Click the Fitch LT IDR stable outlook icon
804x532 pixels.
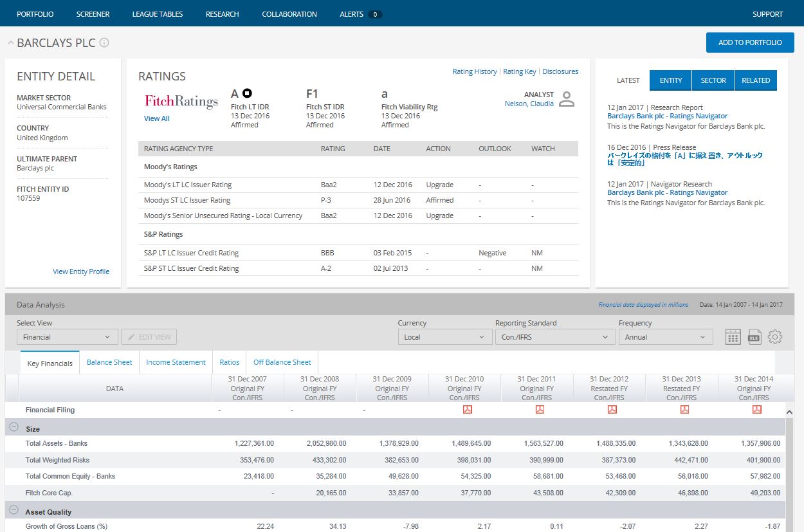(247, 94)
